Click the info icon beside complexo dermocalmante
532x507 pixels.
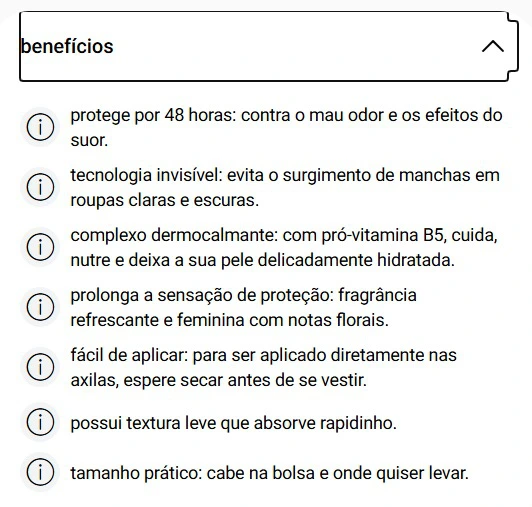[x=40, y=247]
